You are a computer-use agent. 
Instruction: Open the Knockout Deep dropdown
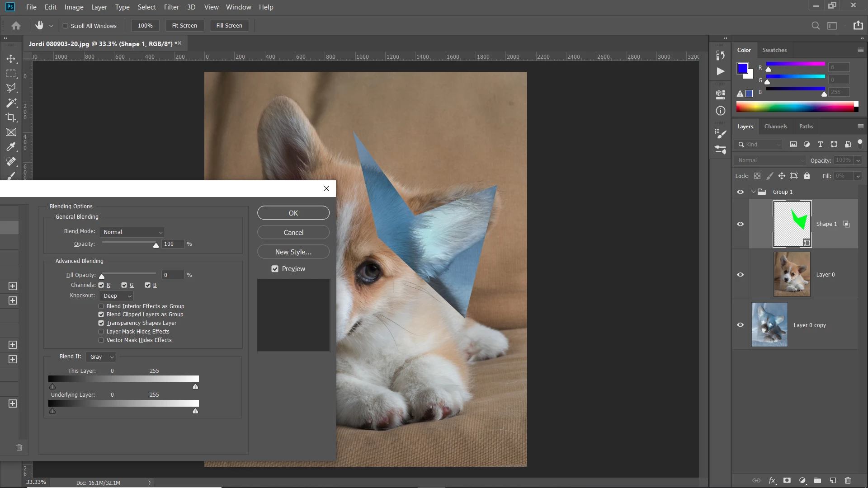(x=117, y=296)
